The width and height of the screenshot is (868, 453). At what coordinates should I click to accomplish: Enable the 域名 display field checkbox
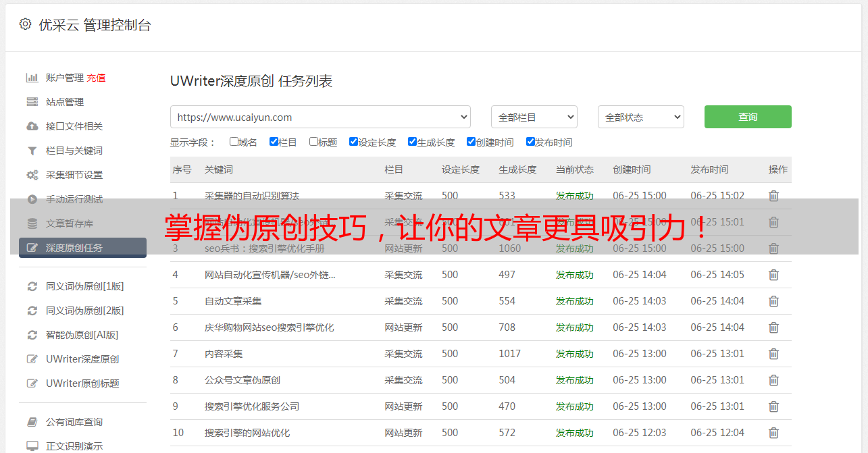tap(234, 142)
